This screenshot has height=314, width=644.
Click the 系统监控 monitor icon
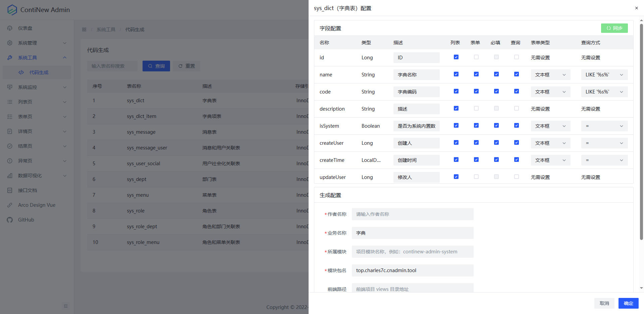tap(10, 87)
